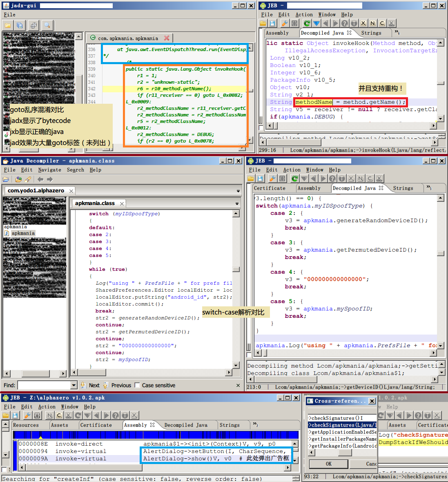Open Navigate menu in Java Decompiler

tap(49, 170)
